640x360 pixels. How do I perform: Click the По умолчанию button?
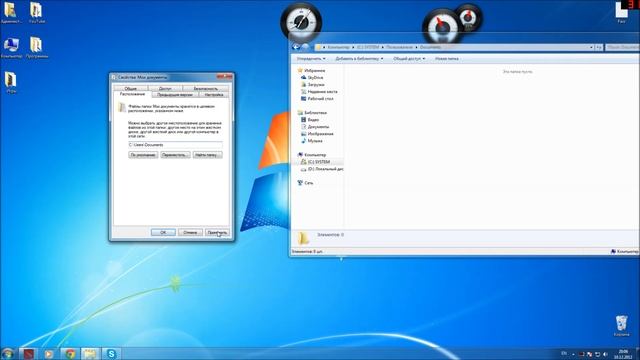point(143,155)
